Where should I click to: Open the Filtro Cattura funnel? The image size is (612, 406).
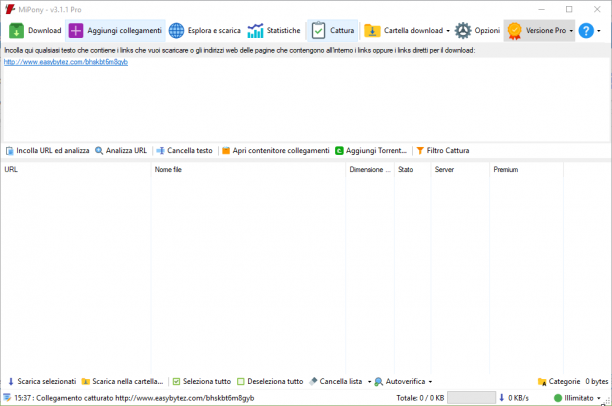pyautogui.click(x=443, y=151)
